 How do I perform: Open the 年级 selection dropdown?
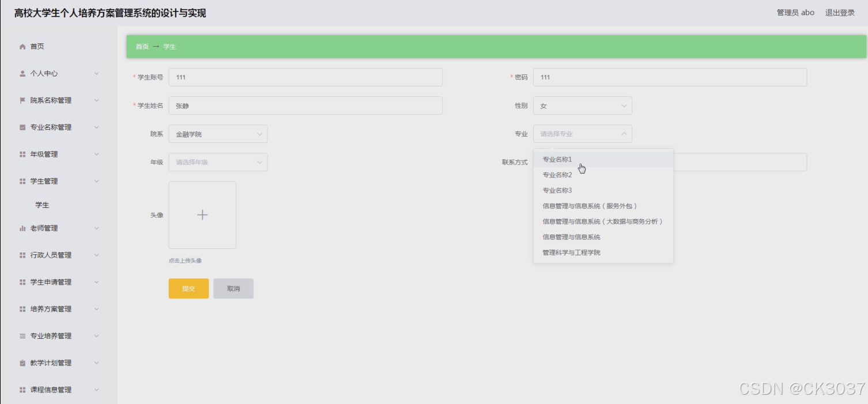click(x=218, y=162)
